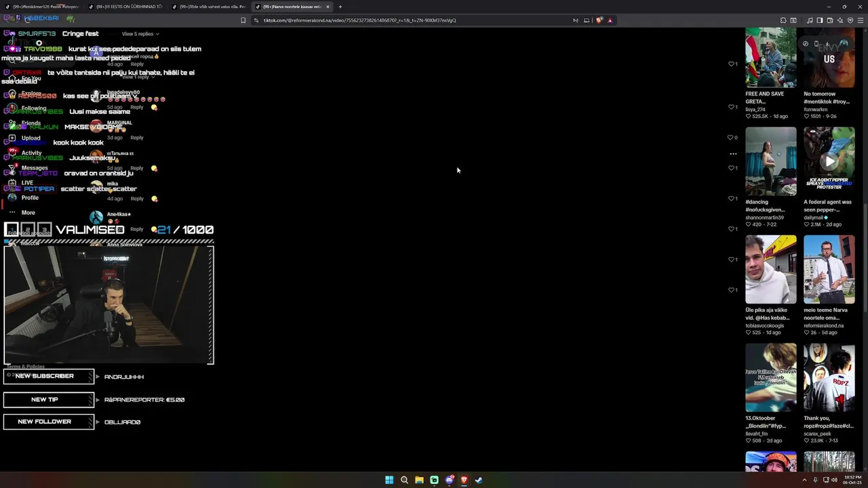Open the Thank you ropz video
Viewport: 868px width, 488px height.
click(829, 378)
